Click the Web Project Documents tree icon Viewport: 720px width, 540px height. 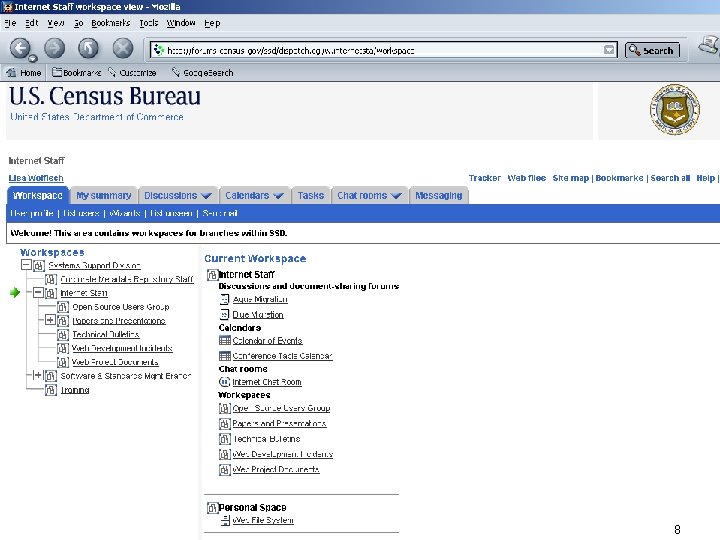[x=62, y=362]
